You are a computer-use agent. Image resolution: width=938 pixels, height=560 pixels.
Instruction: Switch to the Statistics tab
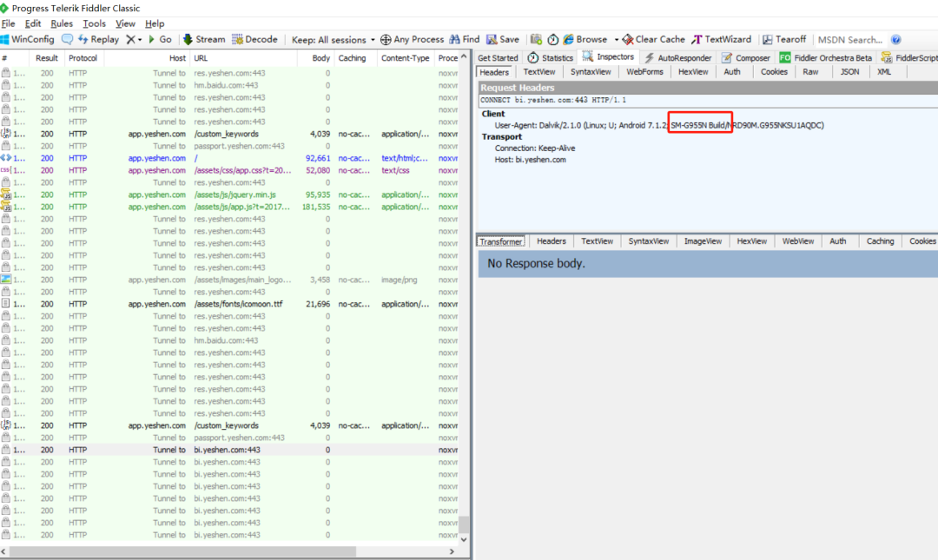551,58
